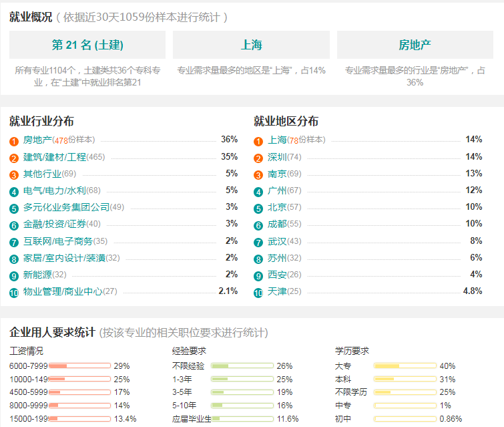Click the 本科 education progress bar
Image resolution: width=504 pixels, height=427 pixels.
point(405,379)
